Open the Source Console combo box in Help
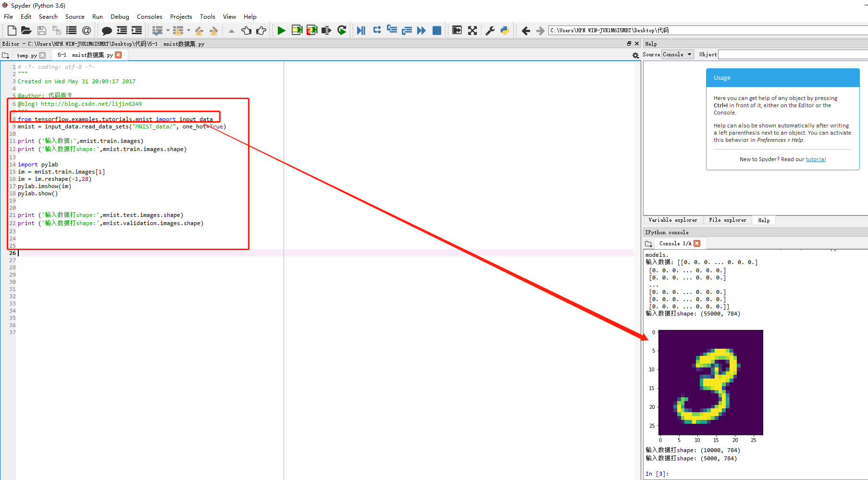The width and height of the screenshot is (868, 480). [677, 54]
